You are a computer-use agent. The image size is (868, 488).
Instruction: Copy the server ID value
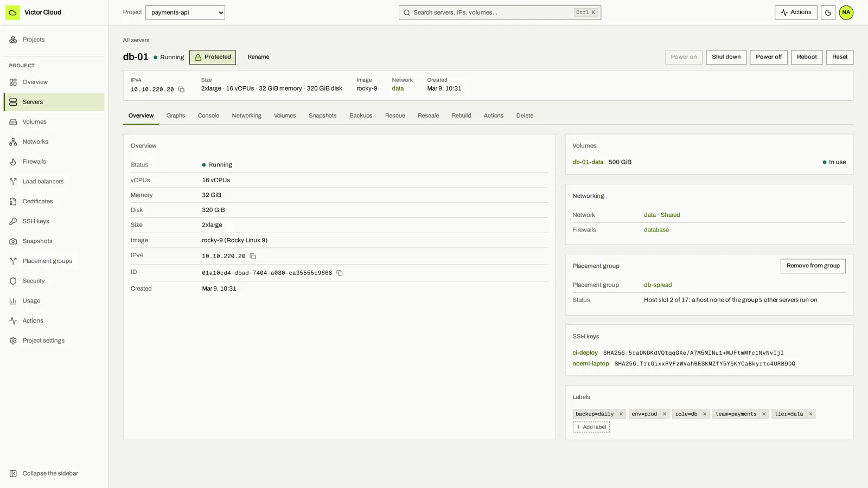coord(340,273)
